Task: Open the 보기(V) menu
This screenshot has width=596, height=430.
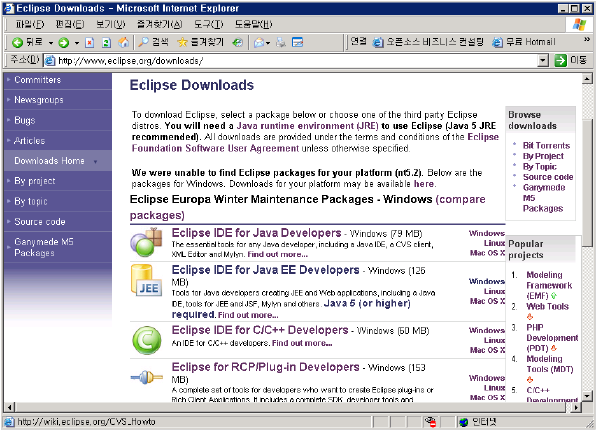Action: click(x=110, y=25)
